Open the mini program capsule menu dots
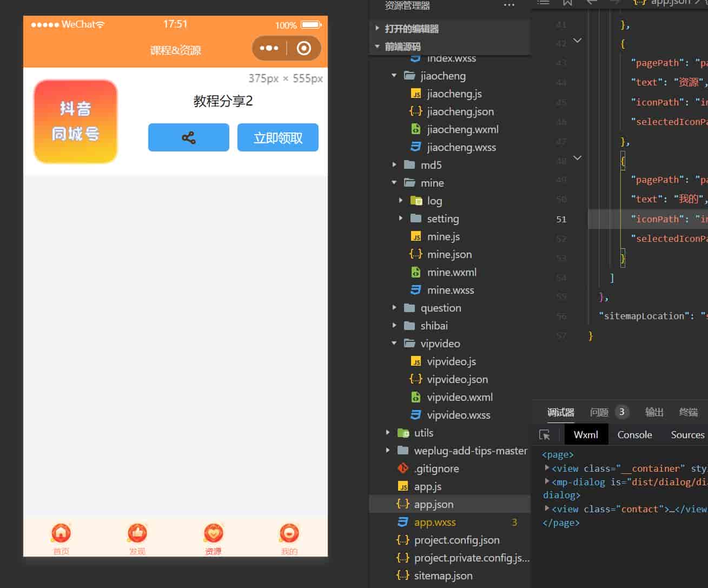The height and width of the screenshot is (588, 708). (x=269, y=48)
